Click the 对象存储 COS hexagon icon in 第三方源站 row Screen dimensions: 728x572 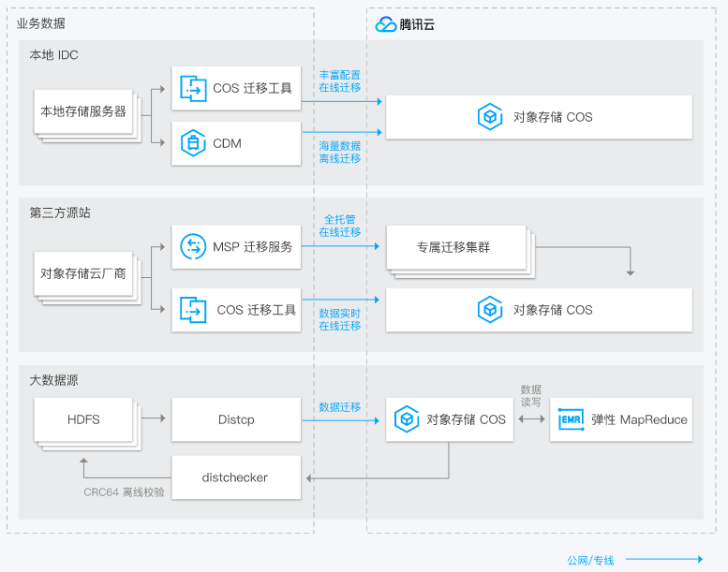[490, 310]
